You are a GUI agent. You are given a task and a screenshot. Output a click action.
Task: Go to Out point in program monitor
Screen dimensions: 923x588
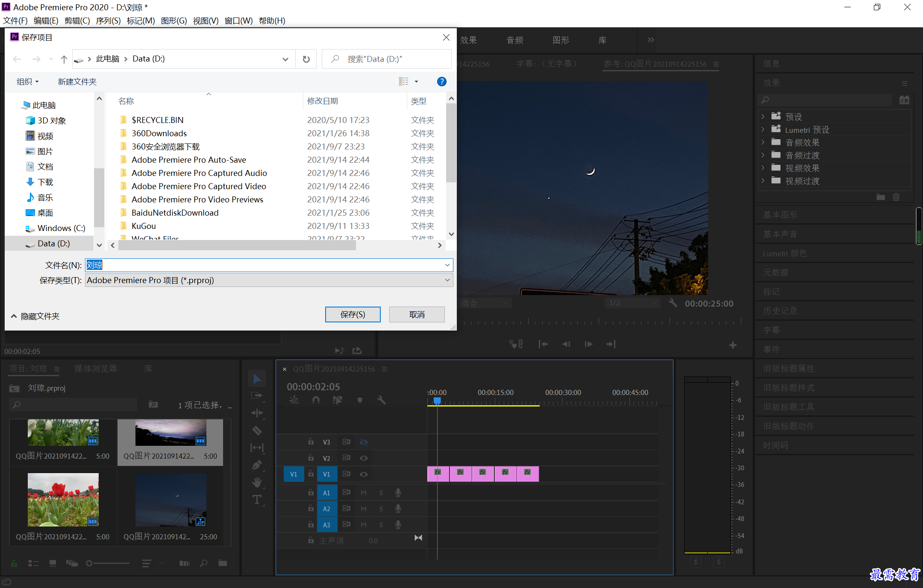point(611,344)
